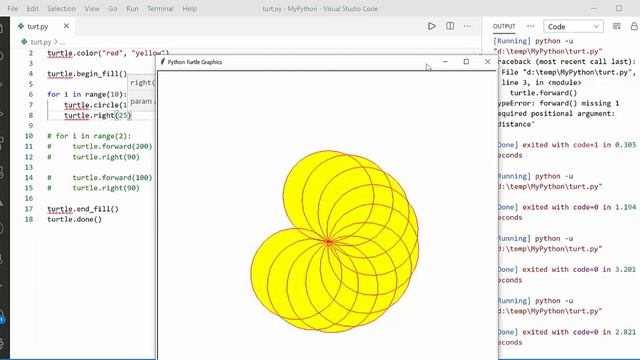Open the View menu
The image size is (640, 360).
(x=92, y=9)
